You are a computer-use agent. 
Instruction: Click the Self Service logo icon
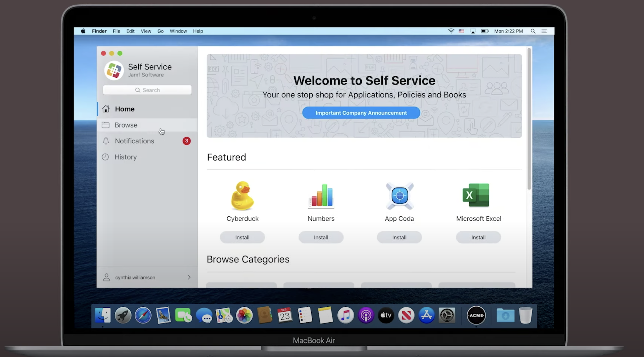click(114, 70)
